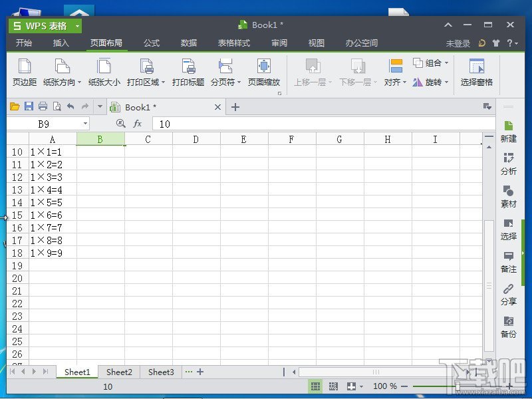Screen dimensions: 532x399
Task: Open the Sheet2 worksheet tab
Action: point(119,372)
